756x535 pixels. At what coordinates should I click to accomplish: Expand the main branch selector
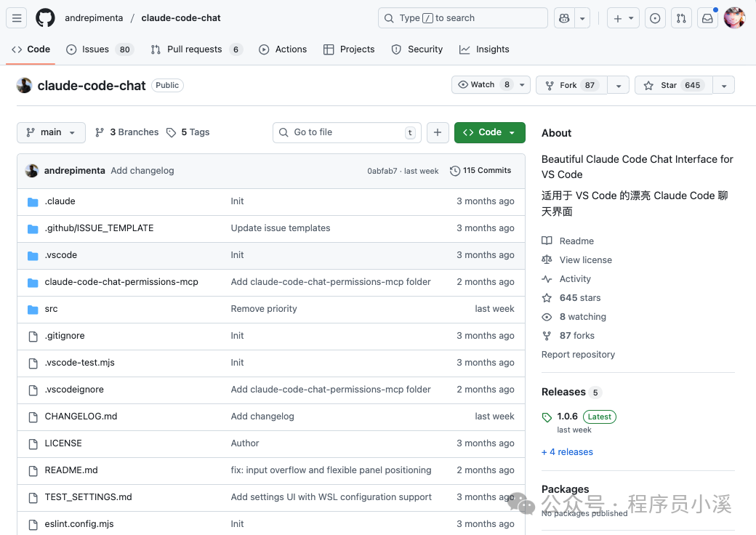click(51, 132)
